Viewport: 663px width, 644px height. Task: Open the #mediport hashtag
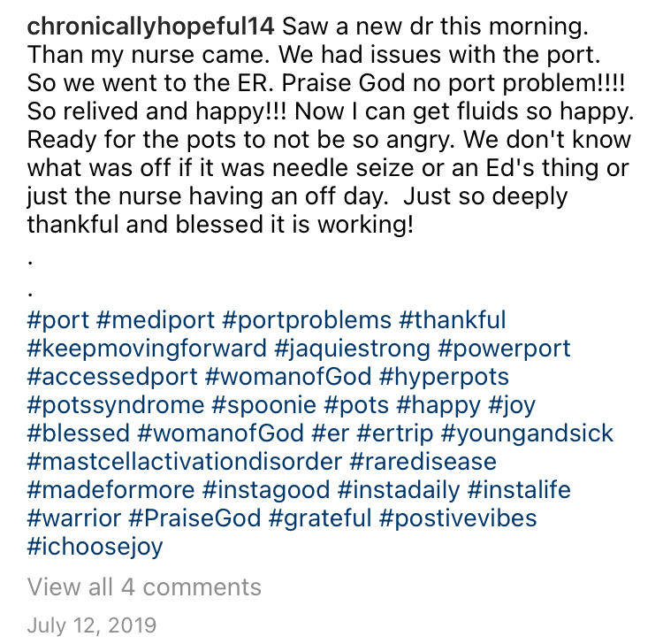(156, 320)
